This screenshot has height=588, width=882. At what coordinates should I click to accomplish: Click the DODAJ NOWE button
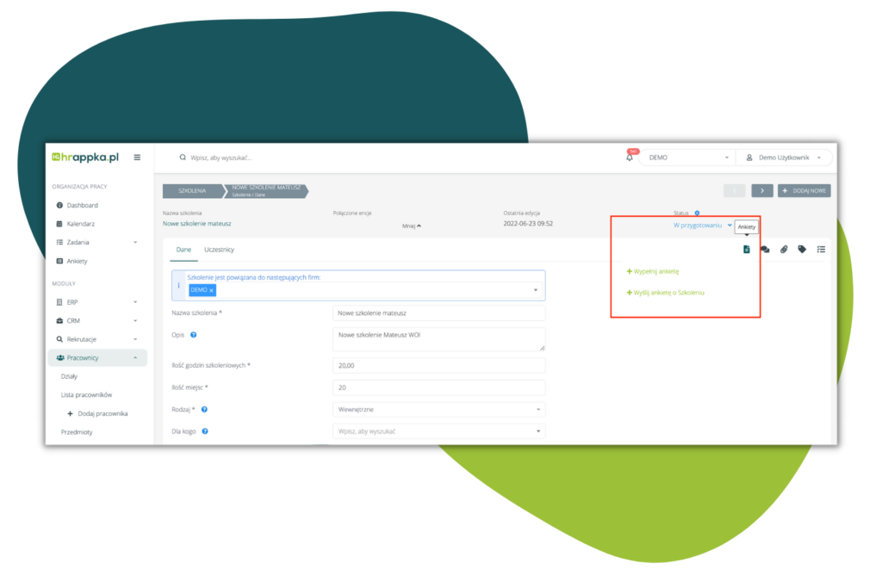tap(804, 190)
